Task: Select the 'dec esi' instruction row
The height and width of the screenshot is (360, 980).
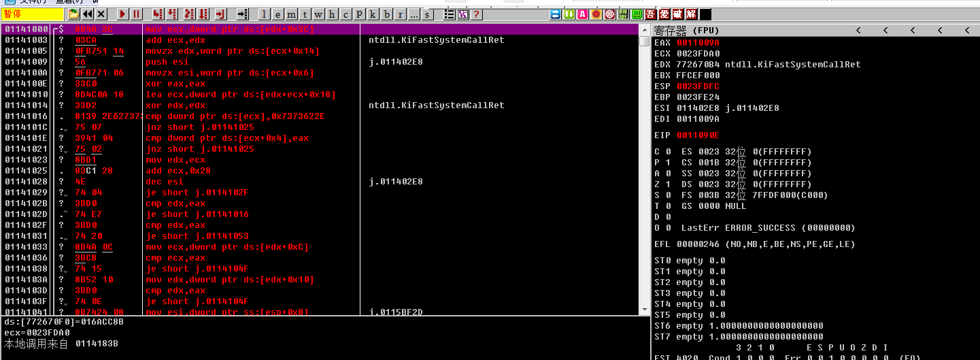Action: click(320, 182)
